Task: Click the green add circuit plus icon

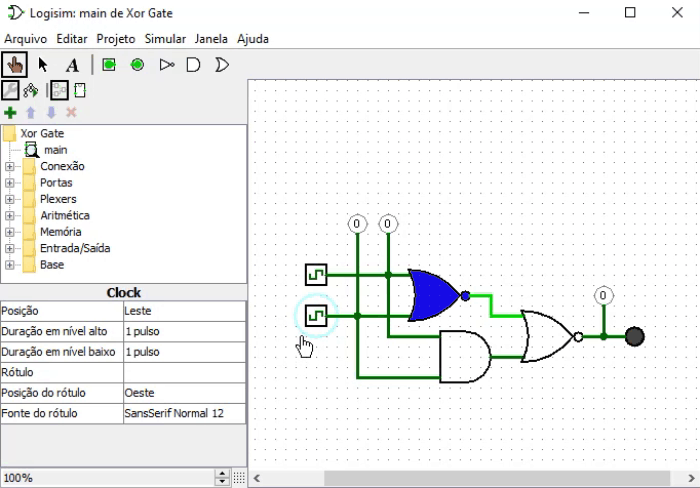Action: (x=10, y=113)
